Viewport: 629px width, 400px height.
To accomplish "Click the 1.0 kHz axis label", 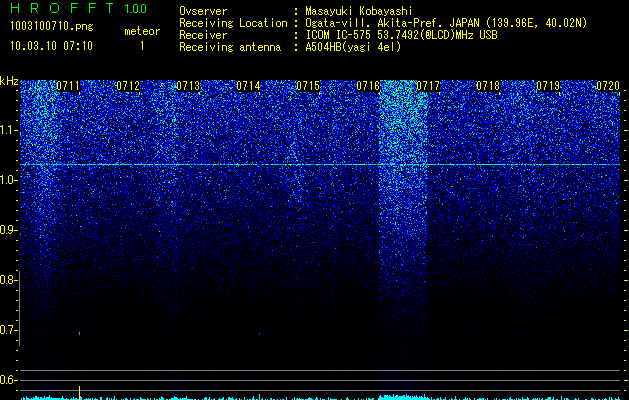I will point(8,180).
